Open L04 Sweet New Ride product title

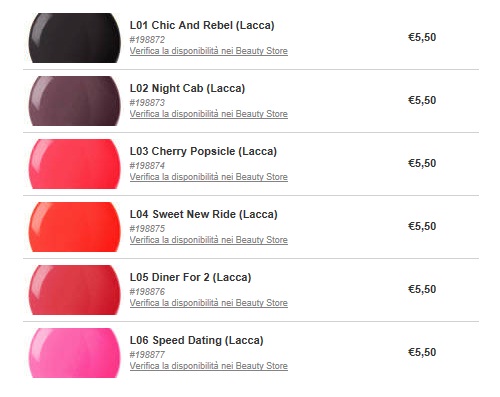(204, 214)
